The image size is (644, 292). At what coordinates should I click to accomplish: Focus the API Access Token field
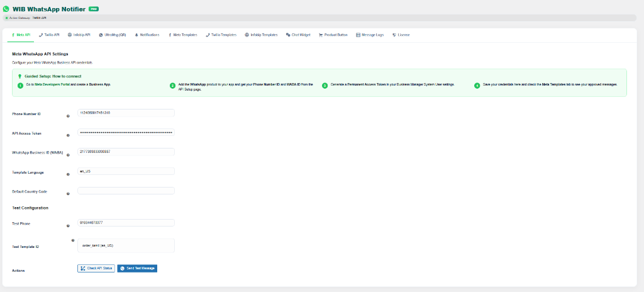point(126,132)
